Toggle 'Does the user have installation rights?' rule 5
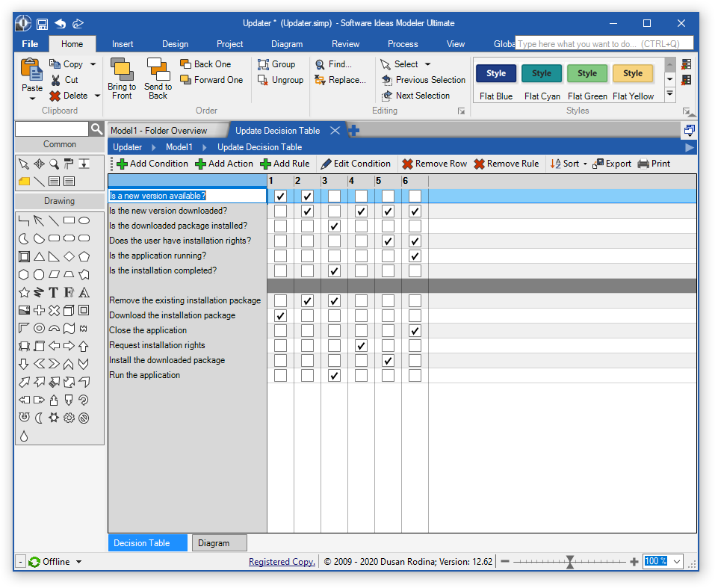 [388, 241]
